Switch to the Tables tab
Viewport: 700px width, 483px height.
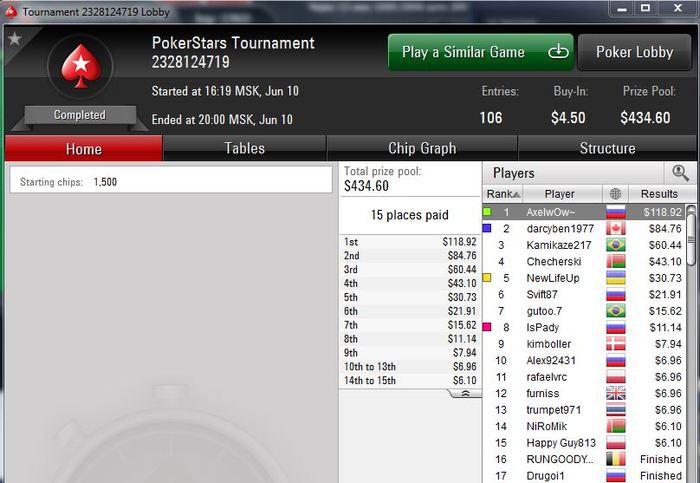(x=244, y=148)
